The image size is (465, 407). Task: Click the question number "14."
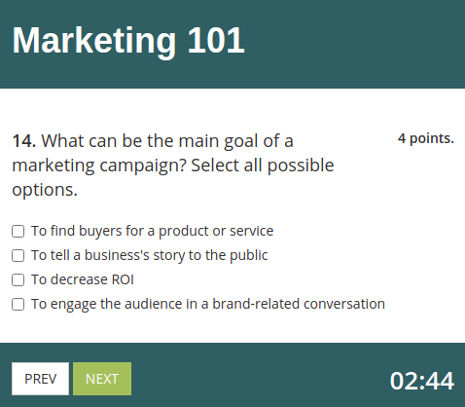click(24, 141)
